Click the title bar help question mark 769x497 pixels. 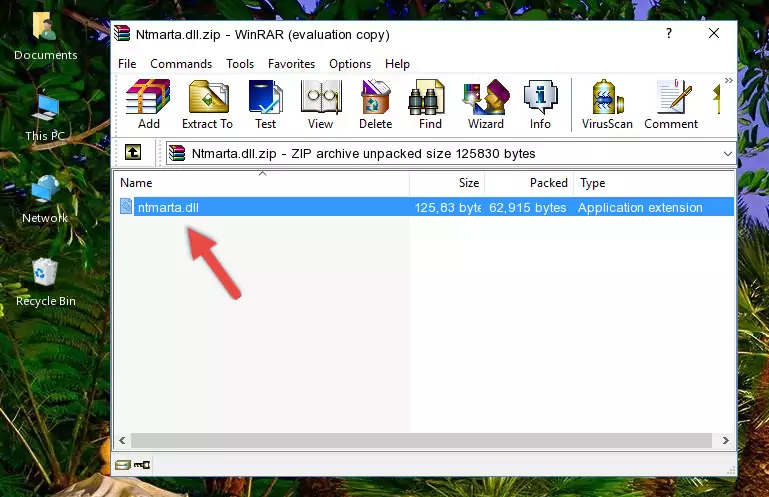[669, 33]
